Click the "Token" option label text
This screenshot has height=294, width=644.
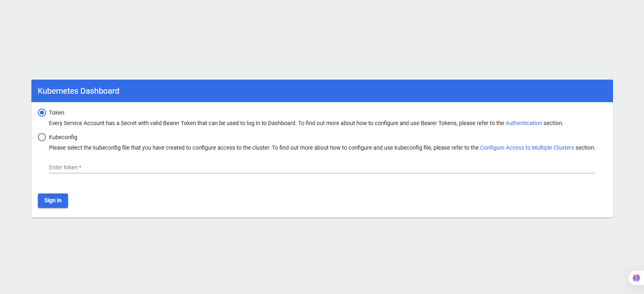pos(57,113)
